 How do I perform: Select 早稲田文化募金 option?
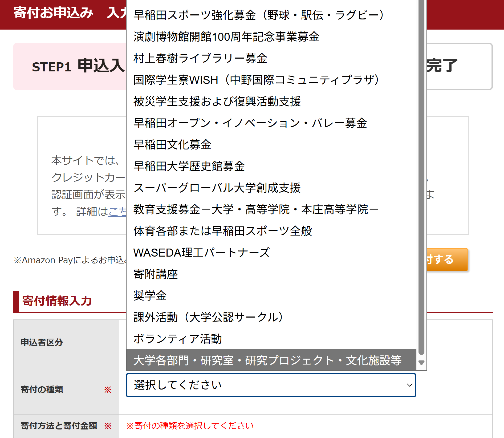[x=271, y=144]
